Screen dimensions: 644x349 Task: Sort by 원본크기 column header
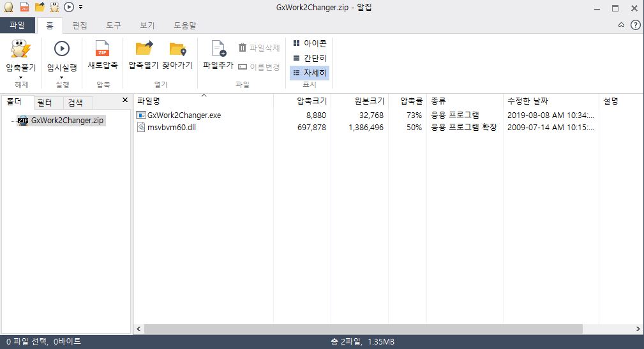(x=360, y=101)
